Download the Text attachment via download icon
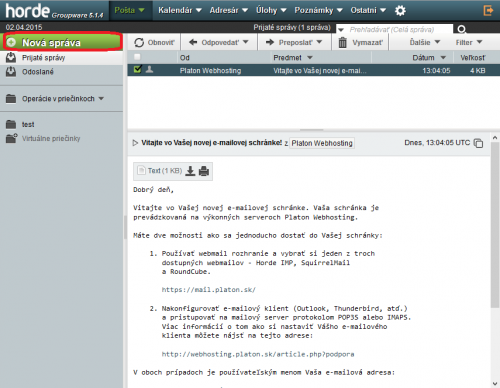Image resolution: width=500 pixels, height=388 pixels. (x=190, y=171)
